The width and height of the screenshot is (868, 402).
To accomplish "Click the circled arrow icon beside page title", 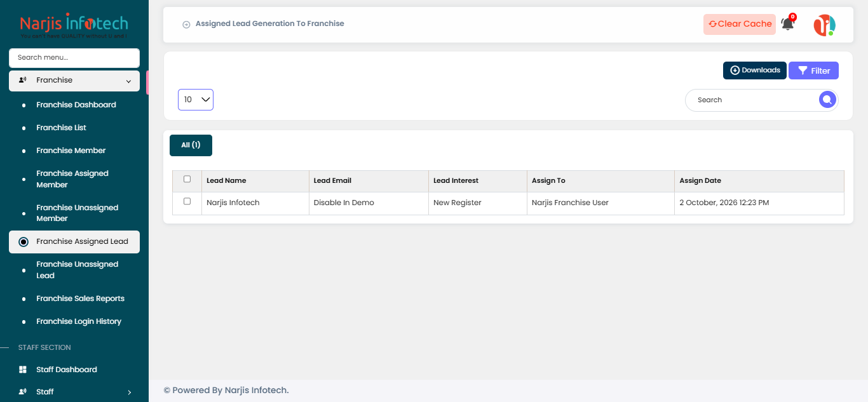I will [186, 24].
